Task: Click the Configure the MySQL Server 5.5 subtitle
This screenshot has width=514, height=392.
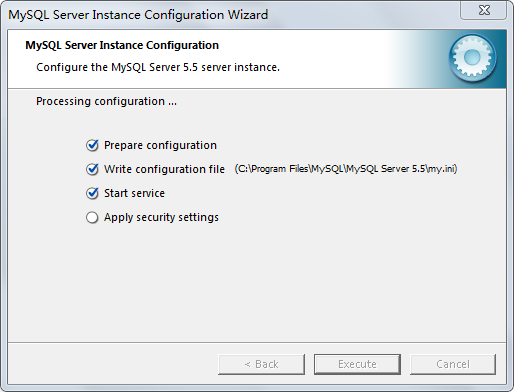Action: click(x=158, y=67)
